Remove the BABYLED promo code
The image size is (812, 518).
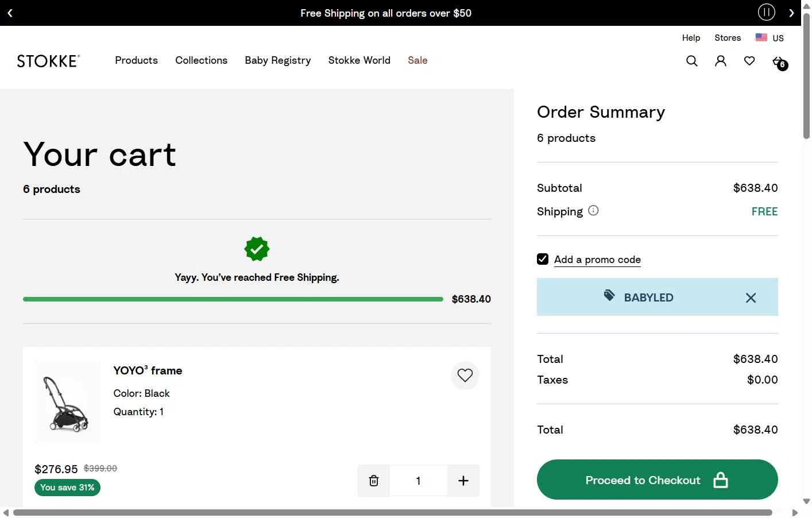[x=751, y=297]
